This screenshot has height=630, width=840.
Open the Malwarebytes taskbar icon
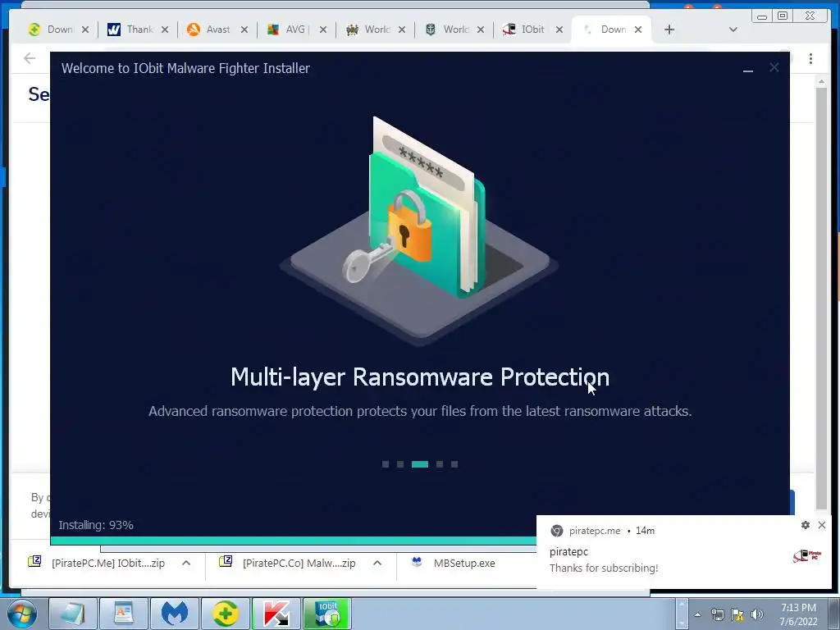pos(175,614)
